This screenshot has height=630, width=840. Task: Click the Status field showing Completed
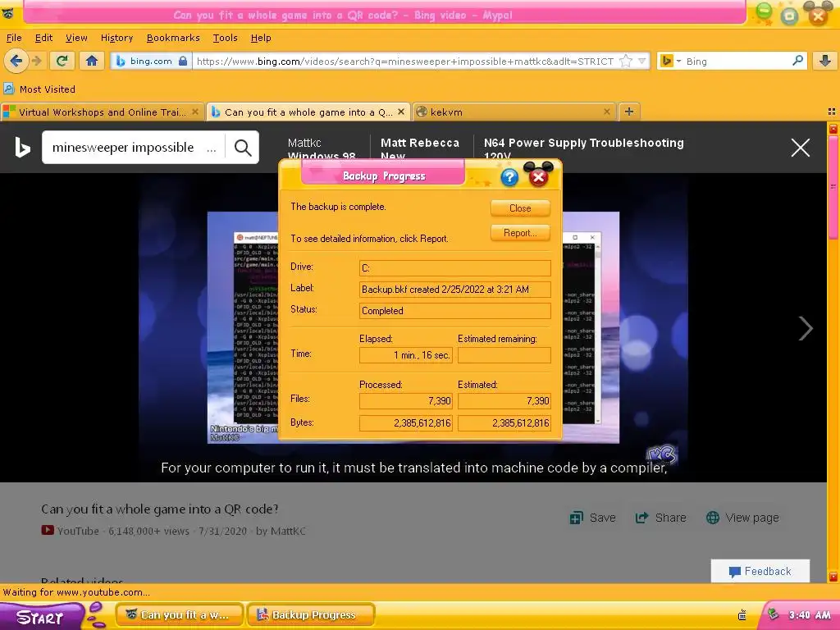[454, 311]
